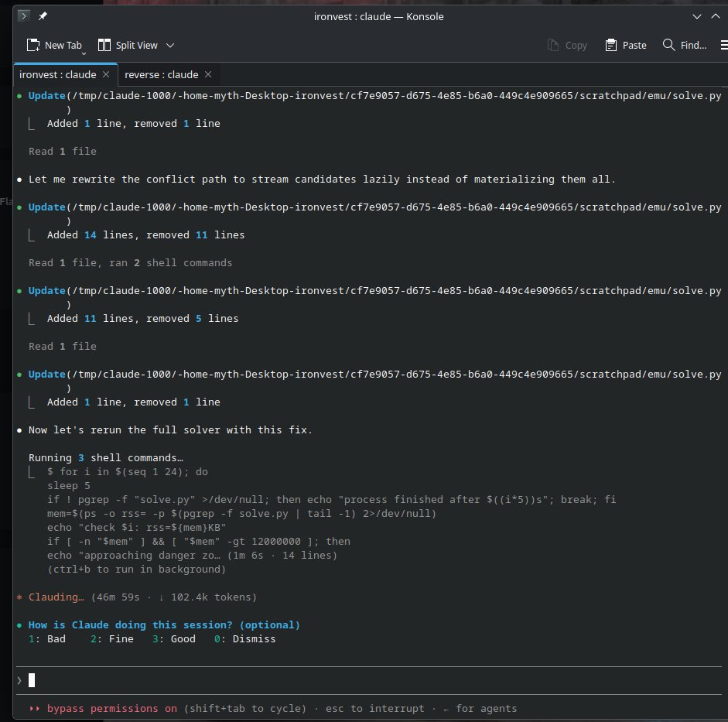Select rating option 2: Fine
This screenshot has height=722, width=728.
112,639
